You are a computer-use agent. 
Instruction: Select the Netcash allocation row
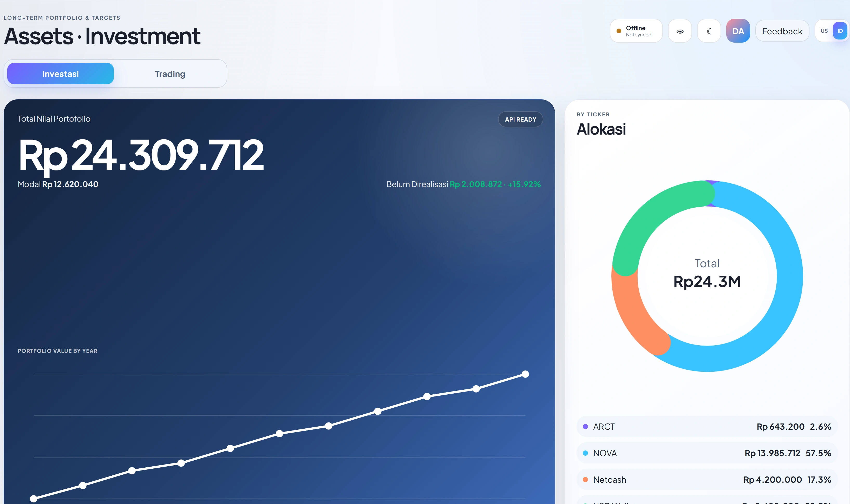(x=707, y=480)
